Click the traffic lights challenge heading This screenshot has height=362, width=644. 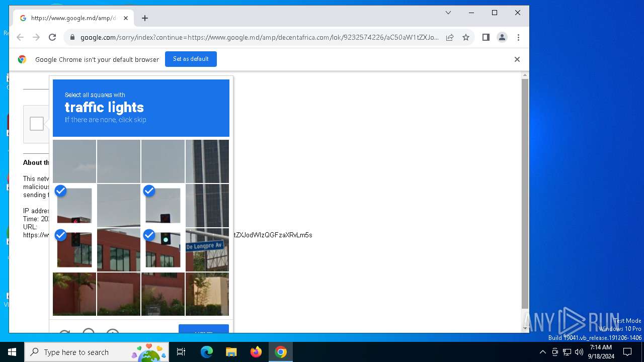click(104, 107)
